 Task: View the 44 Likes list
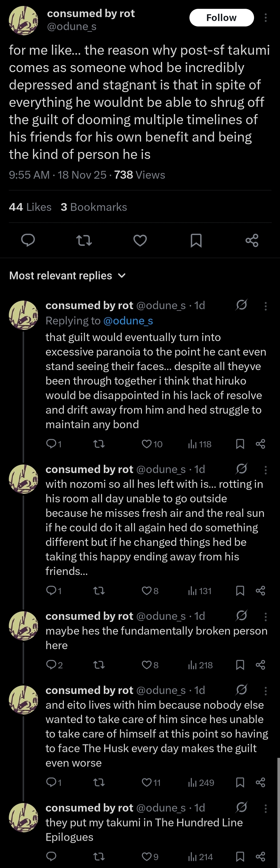(30, 207)
